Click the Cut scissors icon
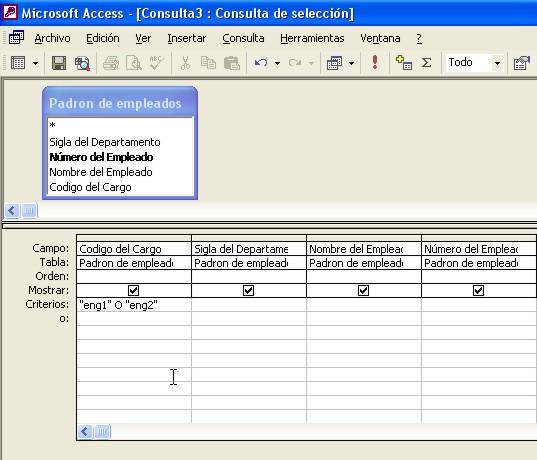Image resolution: width=537 pixels, height=460 pixels. tap(185, 63)
